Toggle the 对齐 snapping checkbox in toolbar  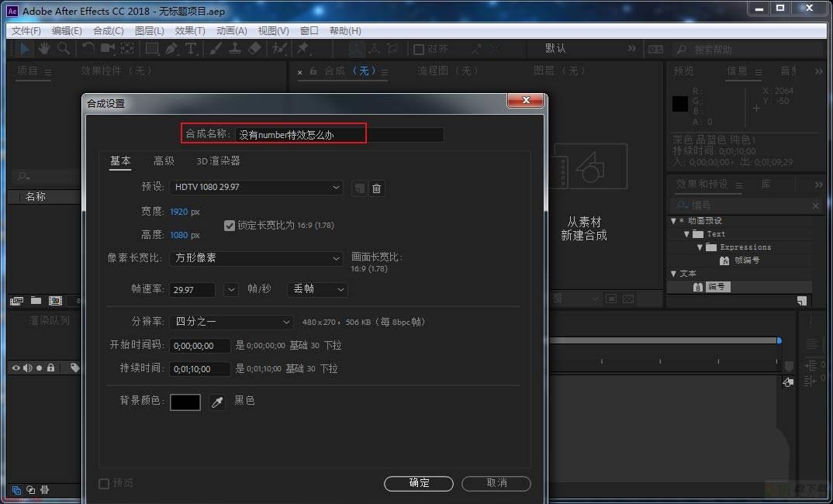[419, 50]
